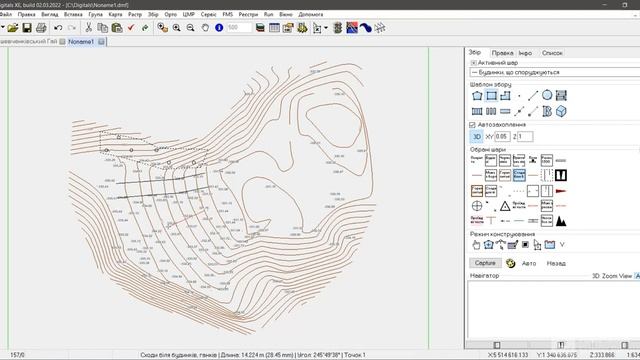Collapse the Активний шар section

coord(473,63)
